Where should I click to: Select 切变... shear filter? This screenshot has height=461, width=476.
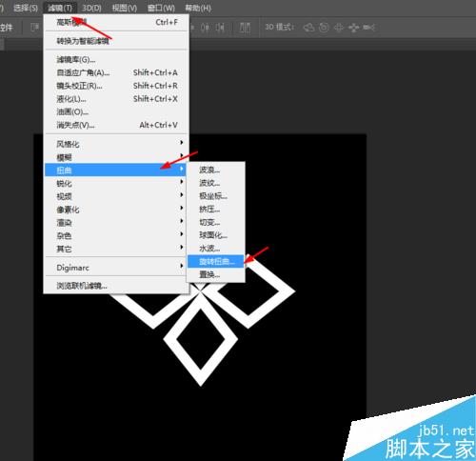(x=216, y=222)
